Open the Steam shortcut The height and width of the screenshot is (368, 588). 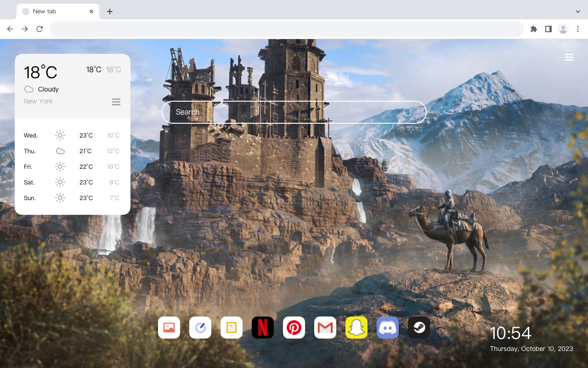(419, 328)
